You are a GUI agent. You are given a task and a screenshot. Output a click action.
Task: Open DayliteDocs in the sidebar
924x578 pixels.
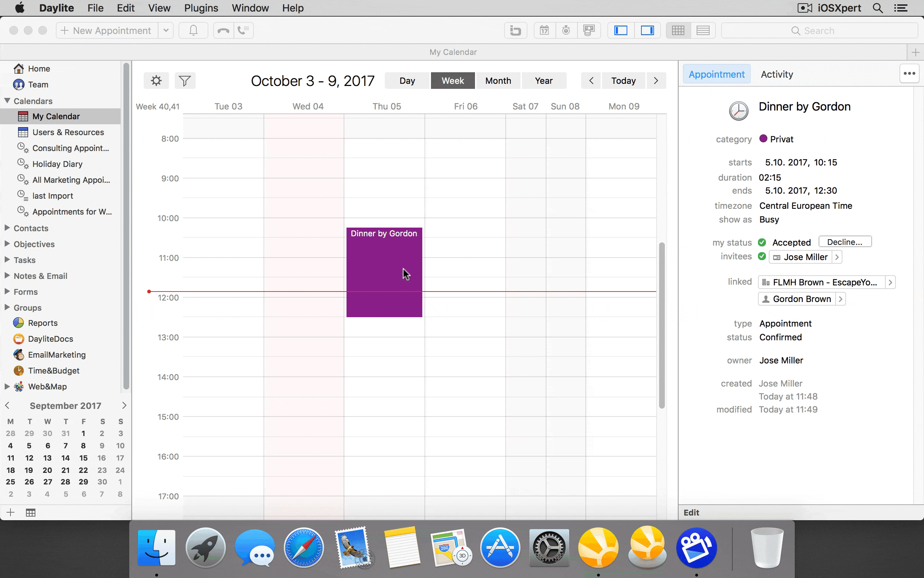[x=43, y=339]
